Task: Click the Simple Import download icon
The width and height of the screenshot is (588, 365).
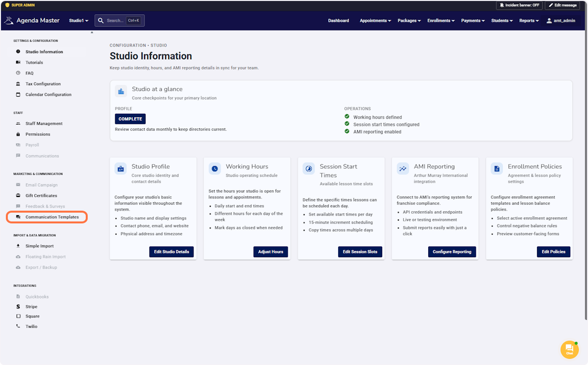Action: coord(18,246)
